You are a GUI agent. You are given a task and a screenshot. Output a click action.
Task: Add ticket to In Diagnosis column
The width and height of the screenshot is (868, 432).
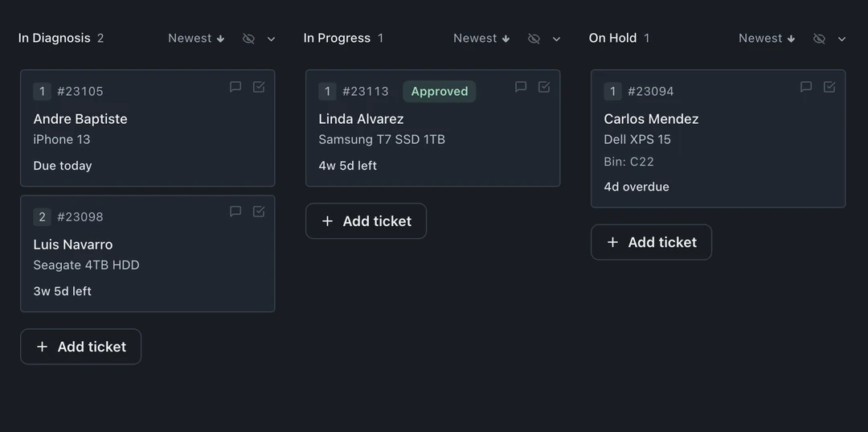click(81, 347)
